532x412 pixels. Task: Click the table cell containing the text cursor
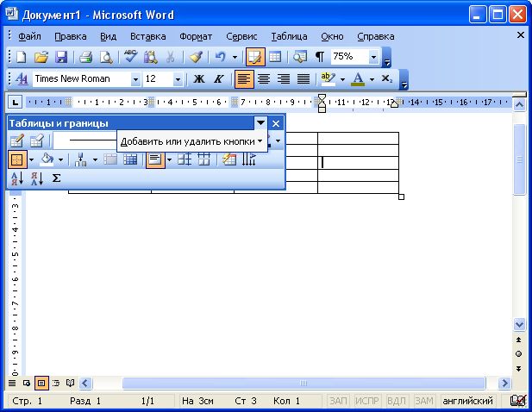(x=358, y=163)
